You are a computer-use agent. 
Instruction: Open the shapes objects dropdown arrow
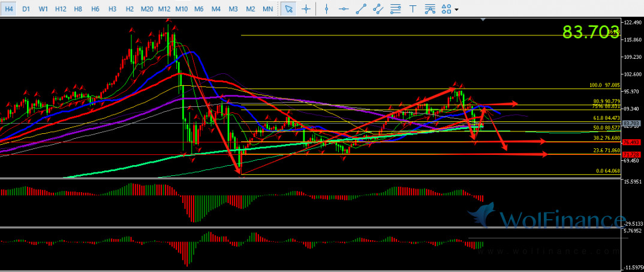(x=457, y=10)
